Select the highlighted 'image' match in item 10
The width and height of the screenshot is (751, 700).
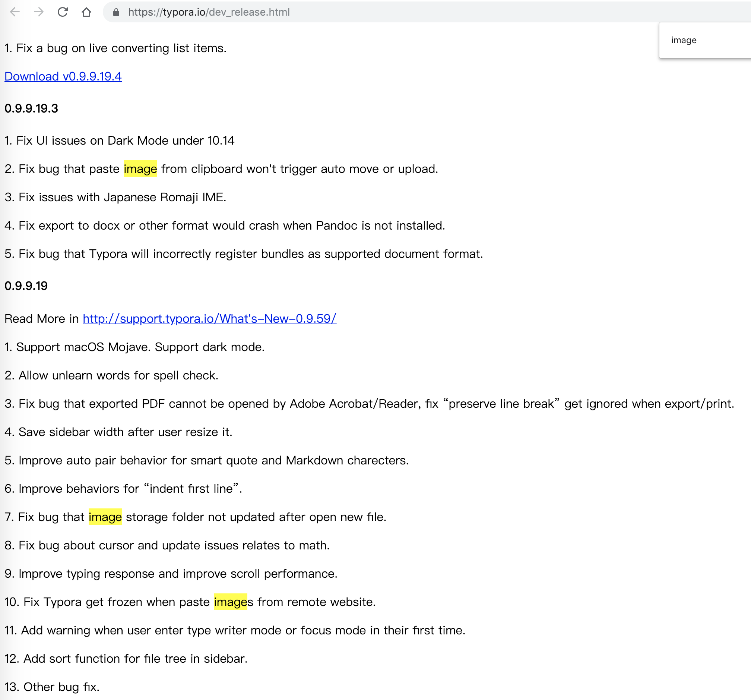pos(230,602)
